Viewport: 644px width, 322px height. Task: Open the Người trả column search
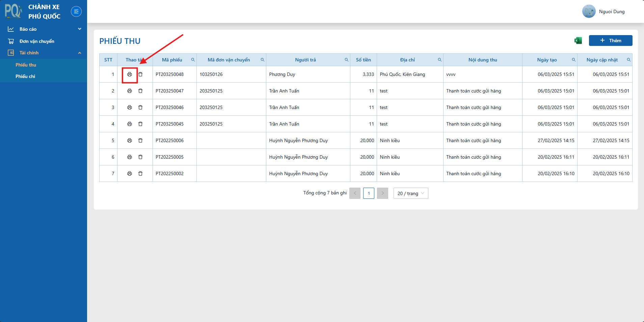point(346,60)
